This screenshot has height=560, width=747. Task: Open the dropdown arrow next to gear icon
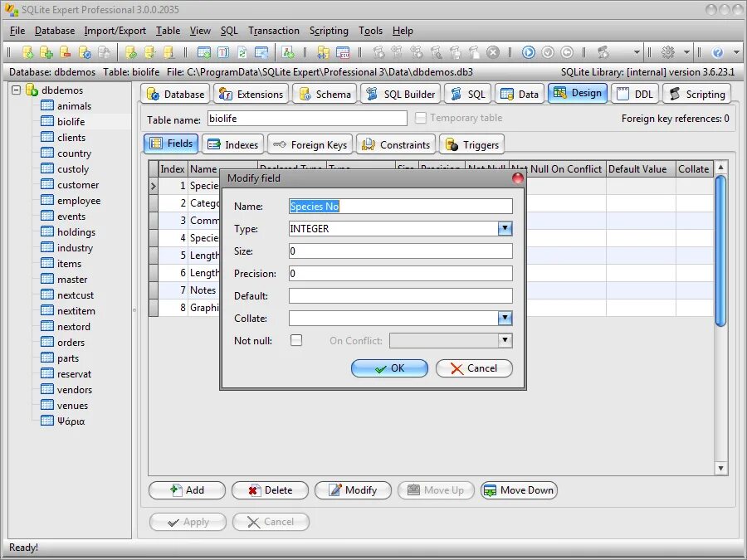coord(686,52)
